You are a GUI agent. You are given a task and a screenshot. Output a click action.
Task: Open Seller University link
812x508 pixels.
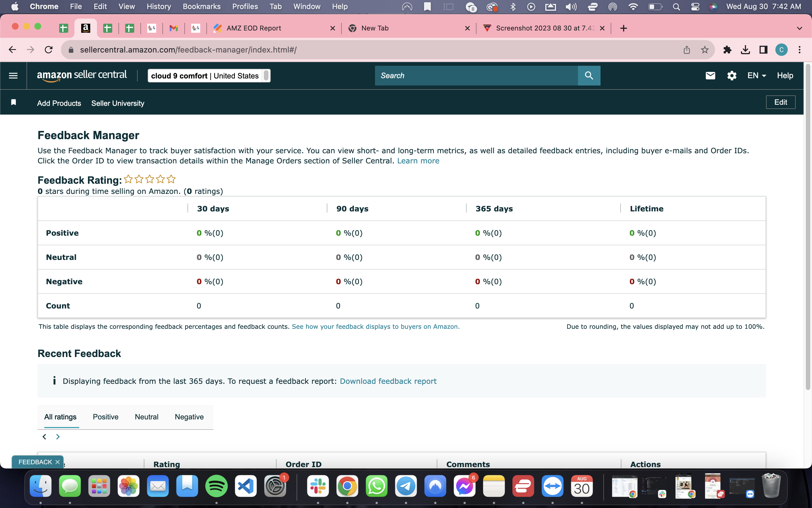118,103
